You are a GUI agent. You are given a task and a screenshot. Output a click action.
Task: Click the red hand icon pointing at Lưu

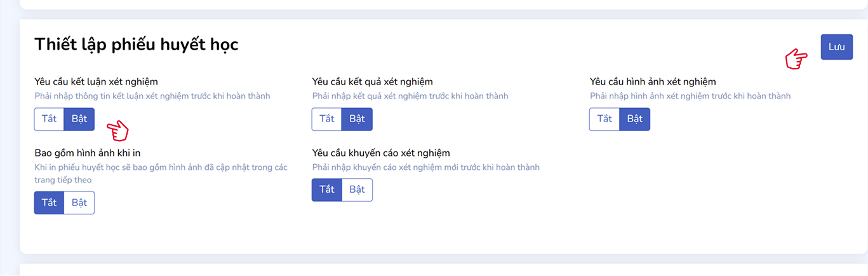click(x=796, y=59)
